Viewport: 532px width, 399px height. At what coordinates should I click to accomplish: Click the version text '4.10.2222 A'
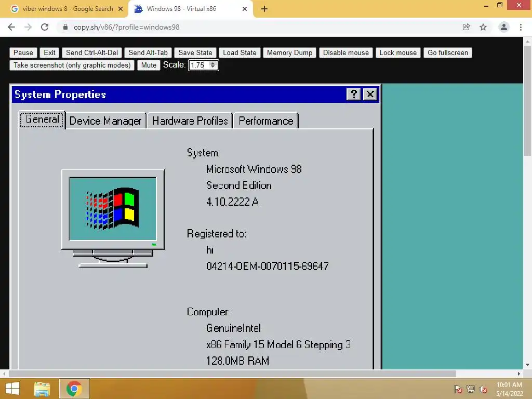click(232, 202)
